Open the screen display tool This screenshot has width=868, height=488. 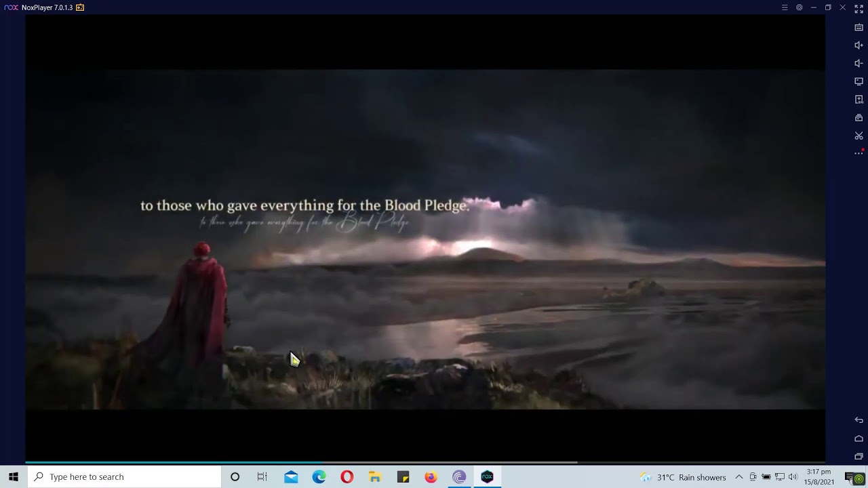(x=859, y=81)
